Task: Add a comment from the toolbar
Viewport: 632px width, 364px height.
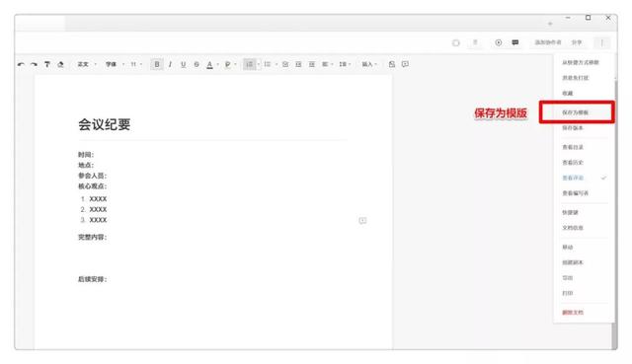Action: click(405, 64)
